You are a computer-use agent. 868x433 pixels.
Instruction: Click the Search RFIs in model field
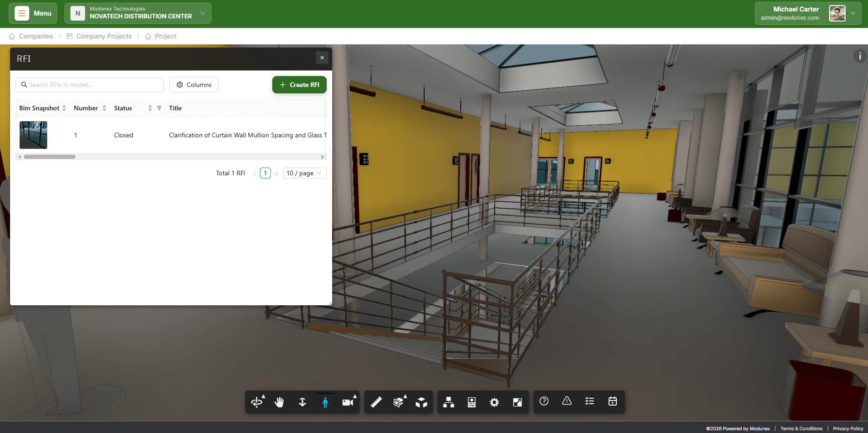point(90,85)
